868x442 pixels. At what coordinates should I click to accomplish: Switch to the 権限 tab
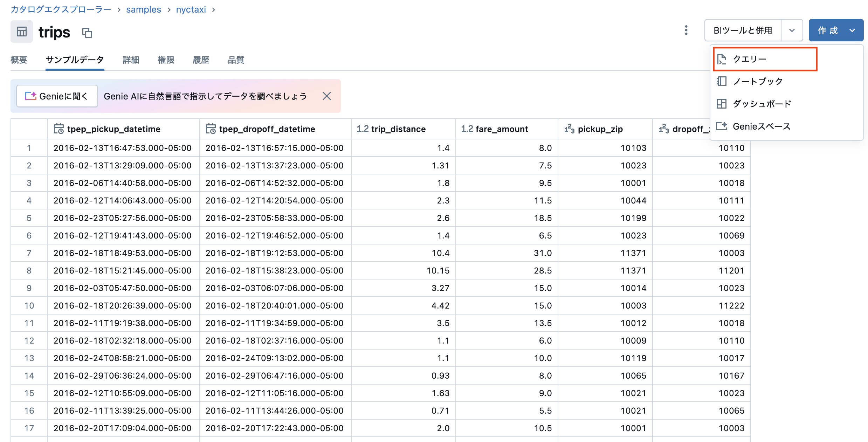pos(166,60)
